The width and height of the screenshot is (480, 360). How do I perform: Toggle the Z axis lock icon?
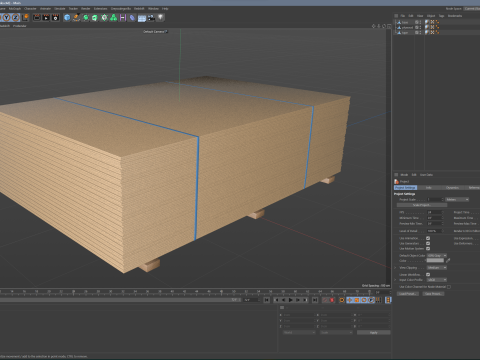(16, 17)
